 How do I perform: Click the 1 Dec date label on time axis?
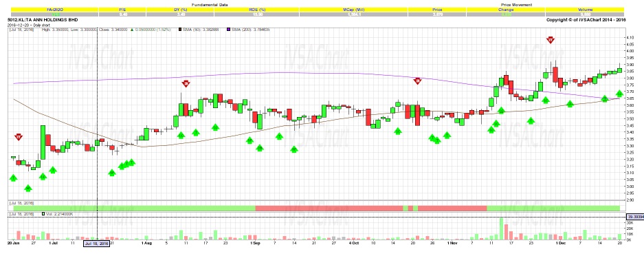[x=561, y=243]
